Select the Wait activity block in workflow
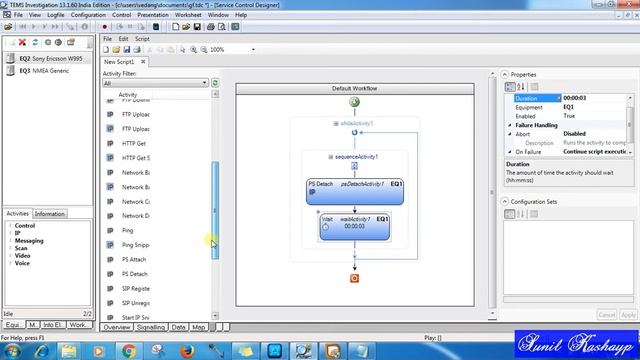 pyautogui.click(x=354, y=227)
